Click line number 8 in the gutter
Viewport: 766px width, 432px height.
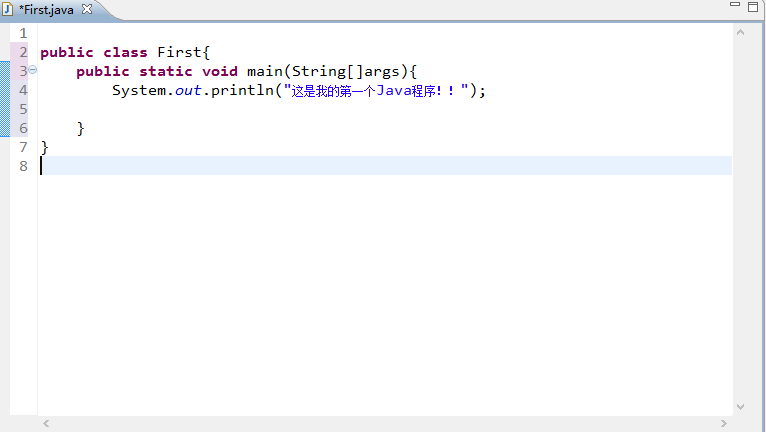[x=23, y=166]
